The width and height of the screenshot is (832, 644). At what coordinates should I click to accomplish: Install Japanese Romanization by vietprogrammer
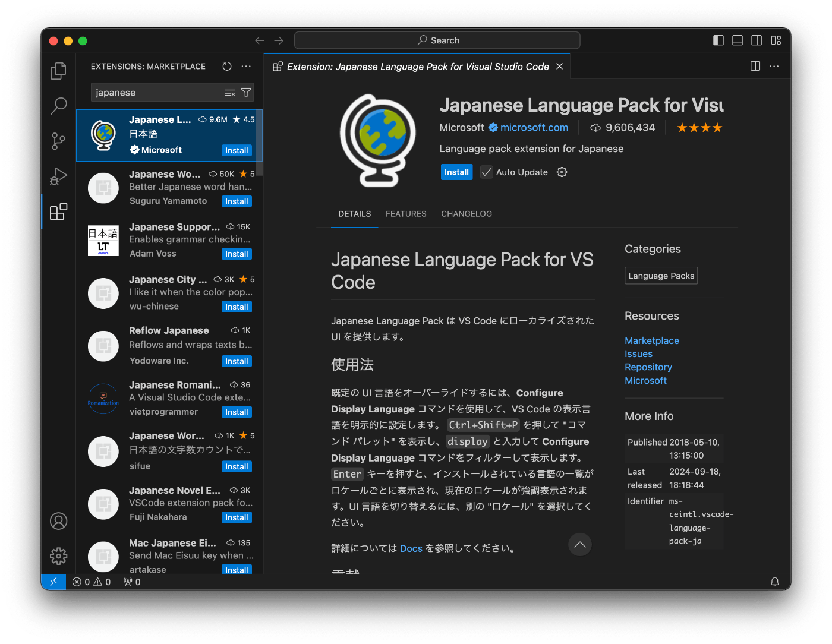pyautogui.click(x=237, y=412)
